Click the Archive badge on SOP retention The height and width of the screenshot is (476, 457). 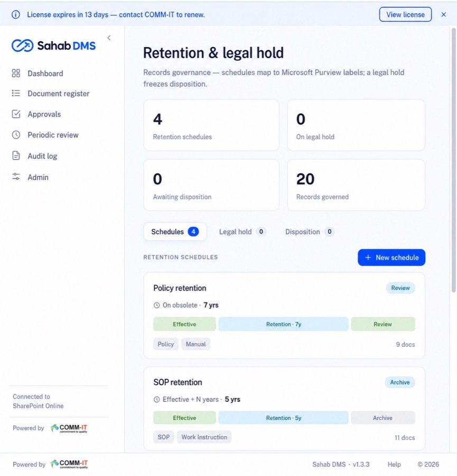[x=400, y=382]
